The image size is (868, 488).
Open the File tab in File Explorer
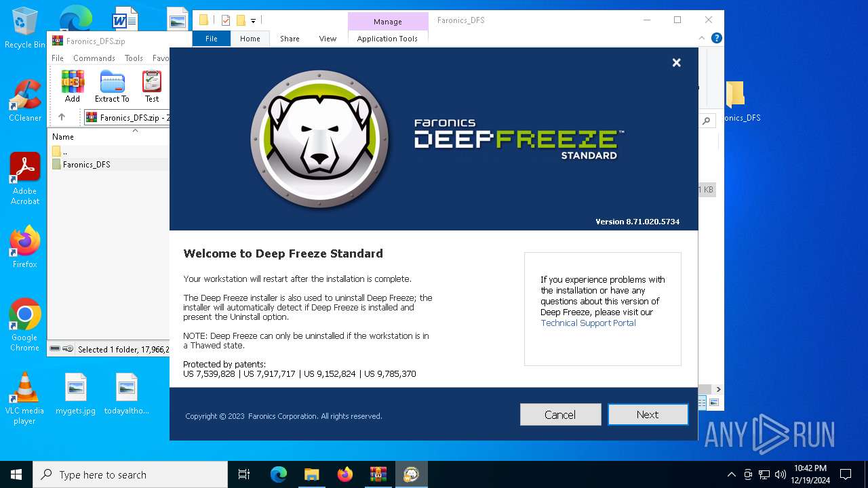(x=212, y=39)
